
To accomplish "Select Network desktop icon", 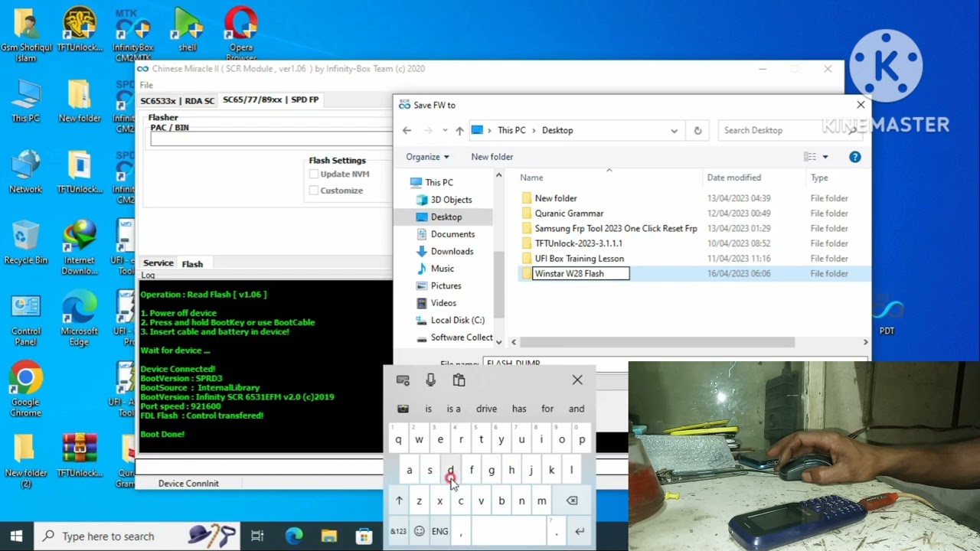I will pos(25,171).
